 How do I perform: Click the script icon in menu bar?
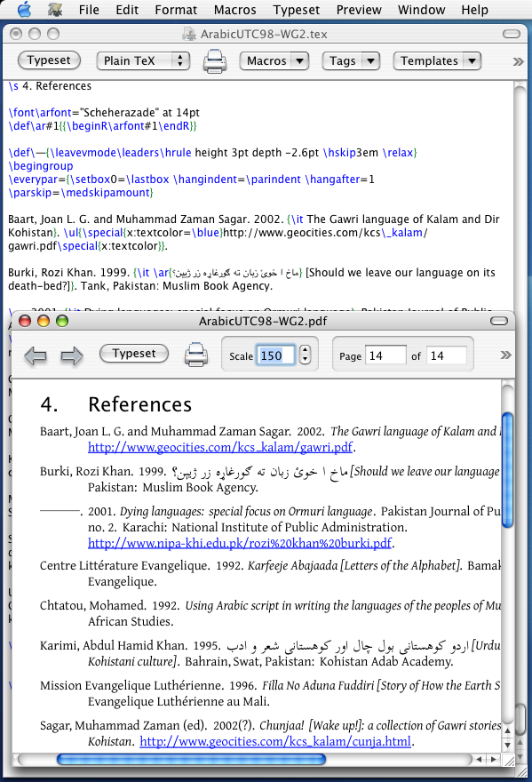pyautogui.click(x=55, y=10)
